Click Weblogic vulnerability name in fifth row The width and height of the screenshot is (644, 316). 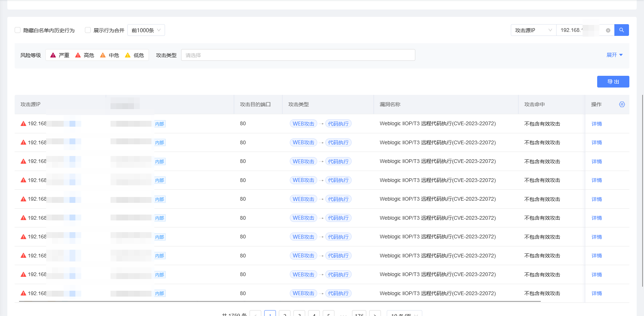click(438, 199)
